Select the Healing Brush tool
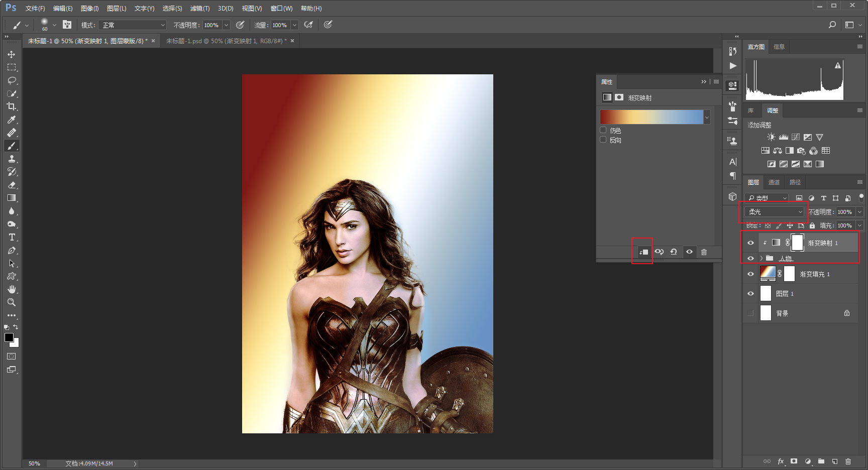868x470 pixels. point(12,133)
